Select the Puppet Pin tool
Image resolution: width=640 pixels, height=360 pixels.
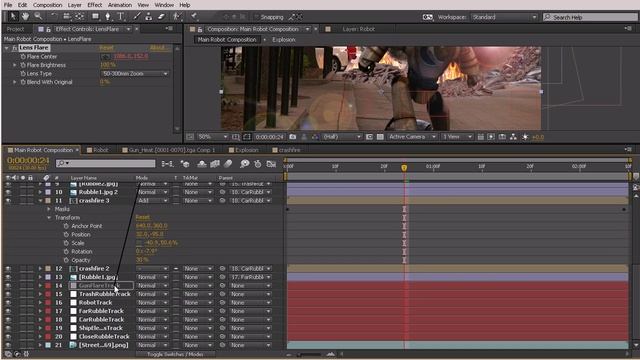coord(194,16)
